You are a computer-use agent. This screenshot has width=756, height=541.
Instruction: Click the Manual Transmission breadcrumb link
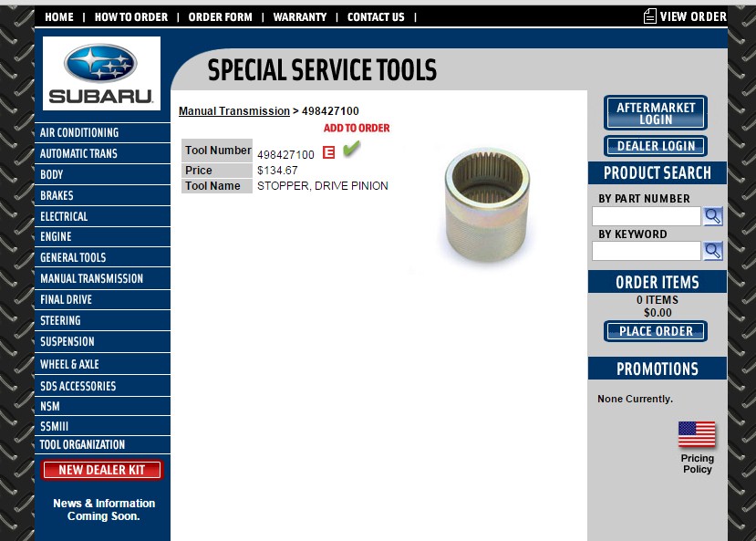pyautogui.click(x=234, y=111)
